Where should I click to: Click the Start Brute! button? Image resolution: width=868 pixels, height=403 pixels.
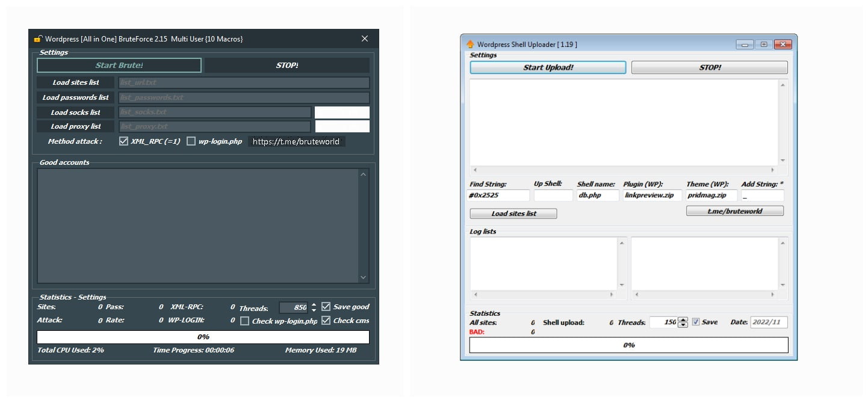point(118,64)
